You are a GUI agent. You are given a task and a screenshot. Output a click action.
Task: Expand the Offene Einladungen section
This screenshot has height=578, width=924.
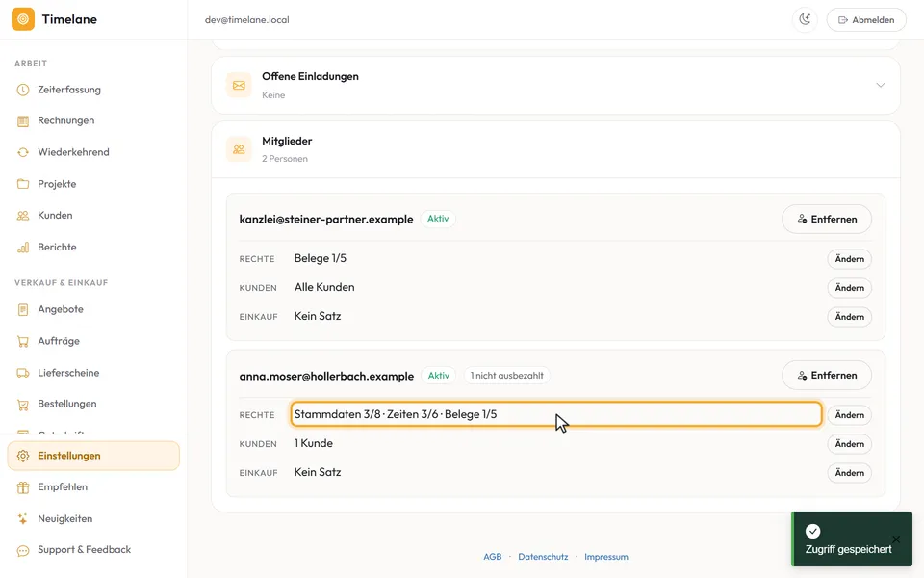pos(555,86)
